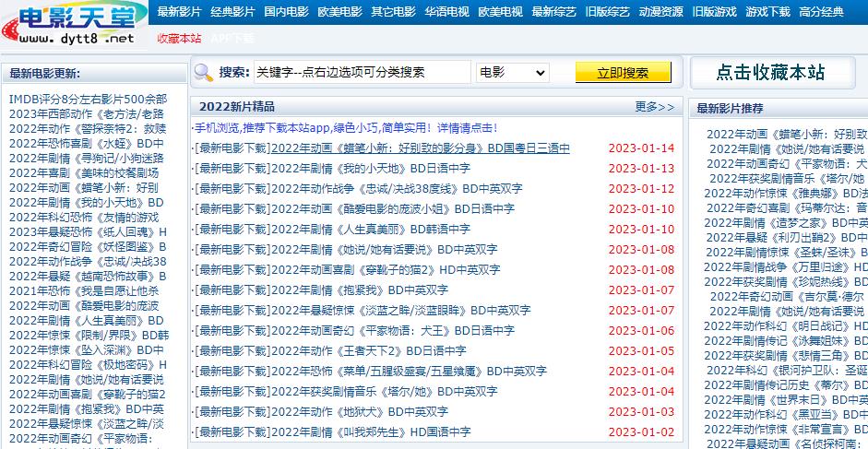Go to 动漫资源 section

(661, 12)
